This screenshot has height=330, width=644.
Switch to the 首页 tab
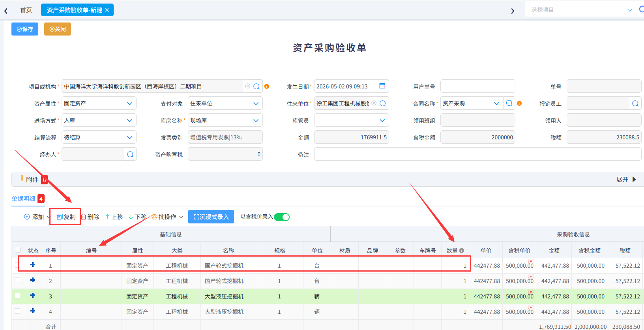26,10
